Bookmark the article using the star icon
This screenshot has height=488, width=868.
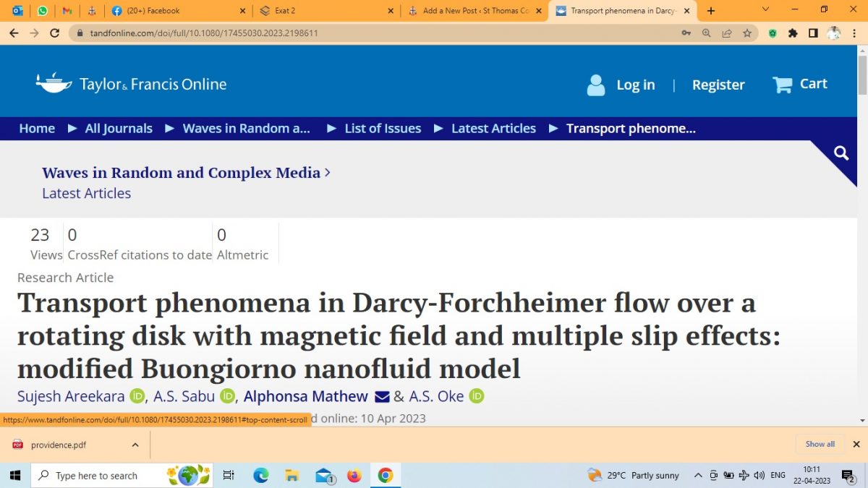[x=748, y=33]
